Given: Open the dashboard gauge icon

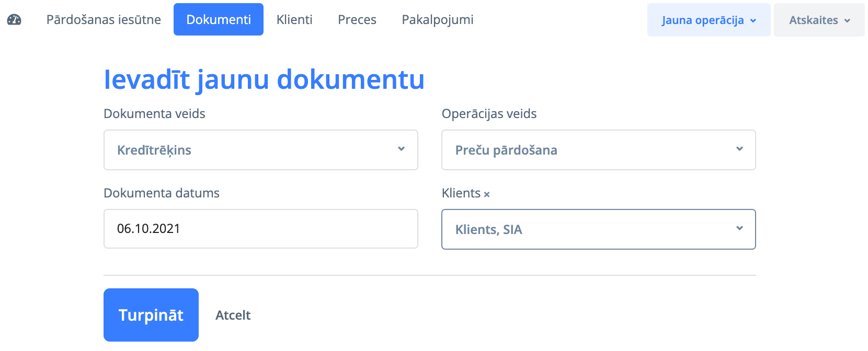Looking at the screenshot, I should click(x=14, y=20).
